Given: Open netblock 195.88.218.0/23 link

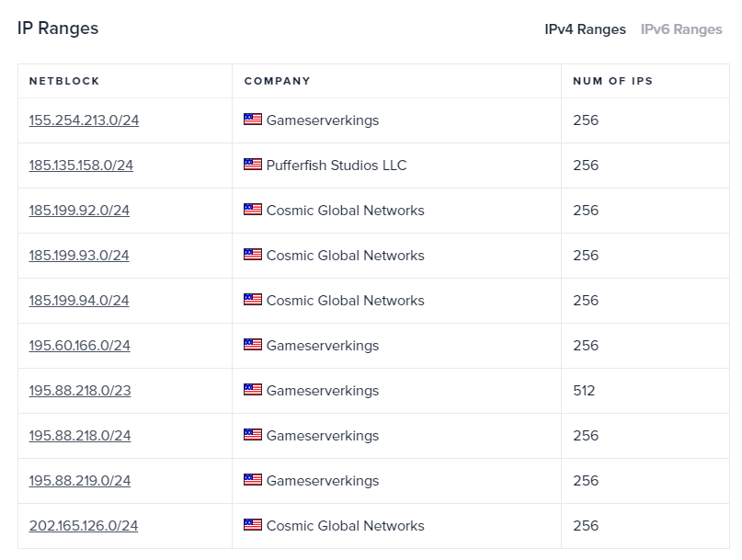Looking at the screenshot, I should click(80, 391).
